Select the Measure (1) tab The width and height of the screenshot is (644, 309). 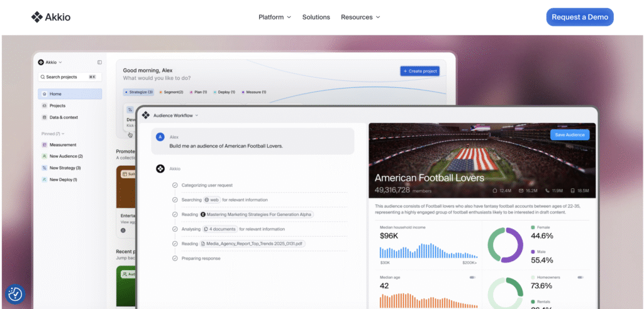(254, 92)
